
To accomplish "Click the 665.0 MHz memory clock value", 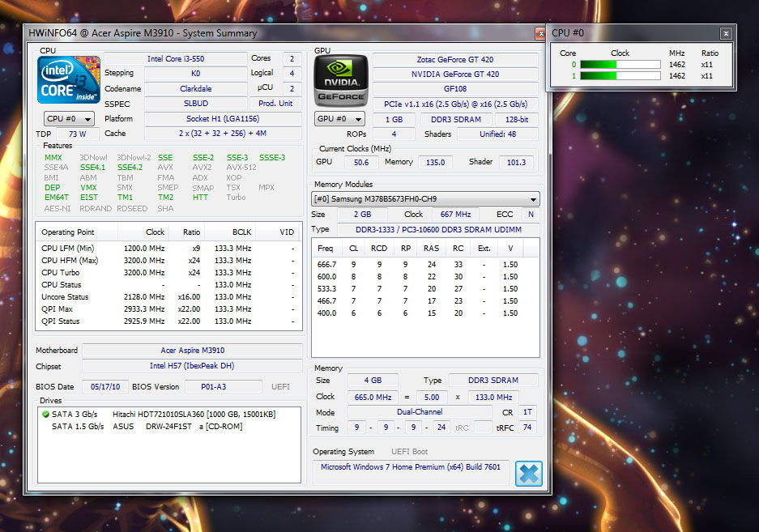I will (x=373, y=398).
